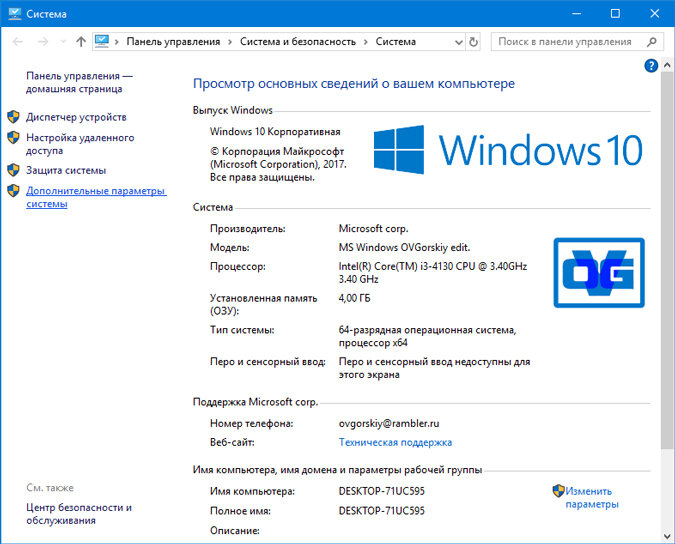675x544 pixels.
Task: Expand chevron after Панель управления breadcrumb
Action: [x=230, y=42]
